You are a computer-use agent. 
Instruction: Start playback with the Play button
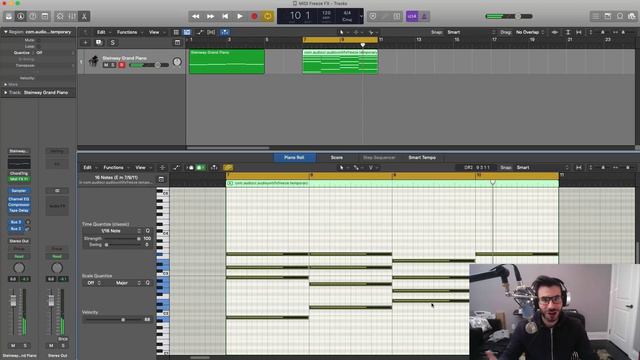[x=240, y=16]
